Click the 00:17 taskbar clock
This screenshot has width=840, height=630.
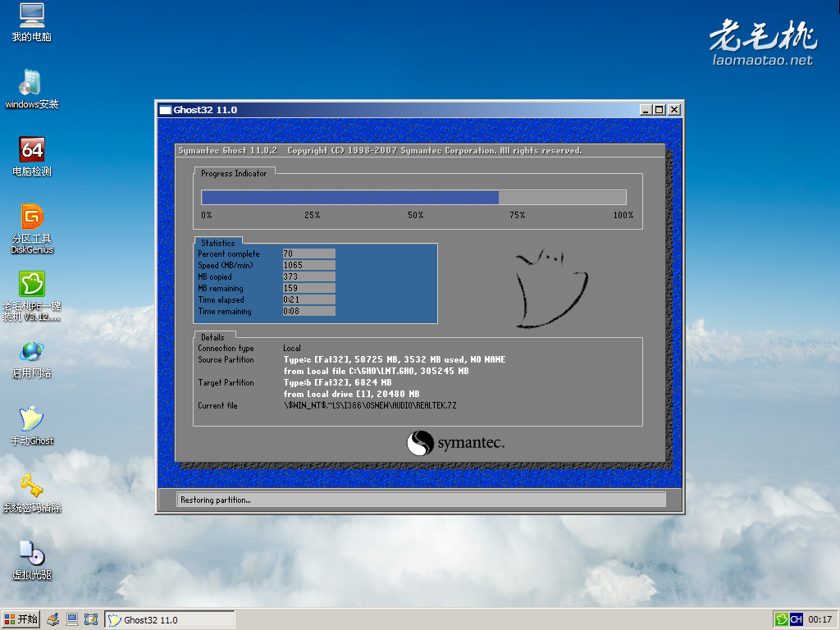pyautogui.click(x=819, y=620)
